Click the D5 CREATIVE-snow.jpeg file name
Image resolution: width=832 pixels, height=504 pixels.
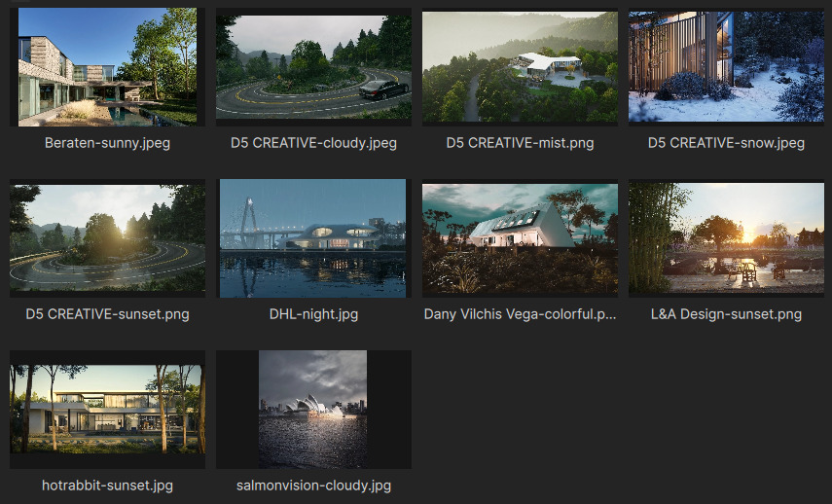(x=726, y=143)
